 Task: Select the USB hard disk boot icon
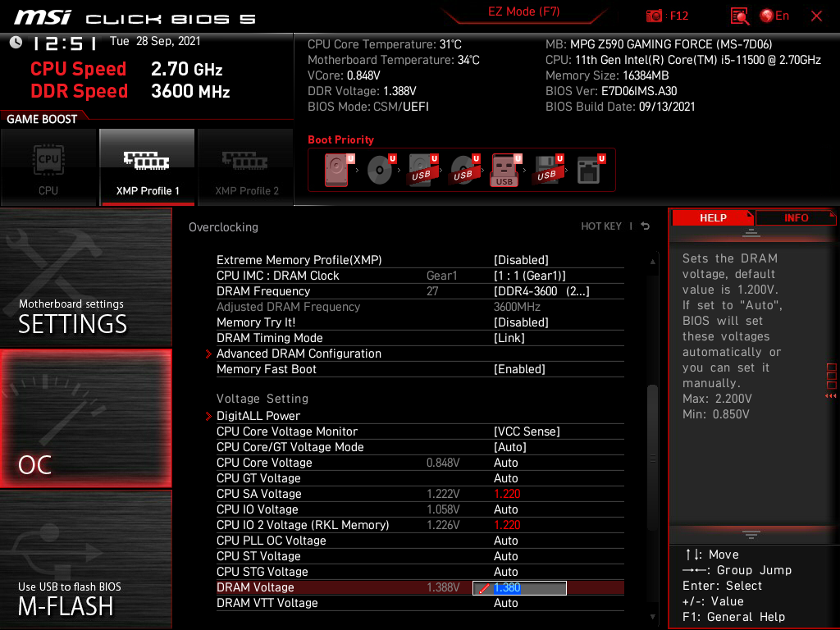[x=422, y=170]
